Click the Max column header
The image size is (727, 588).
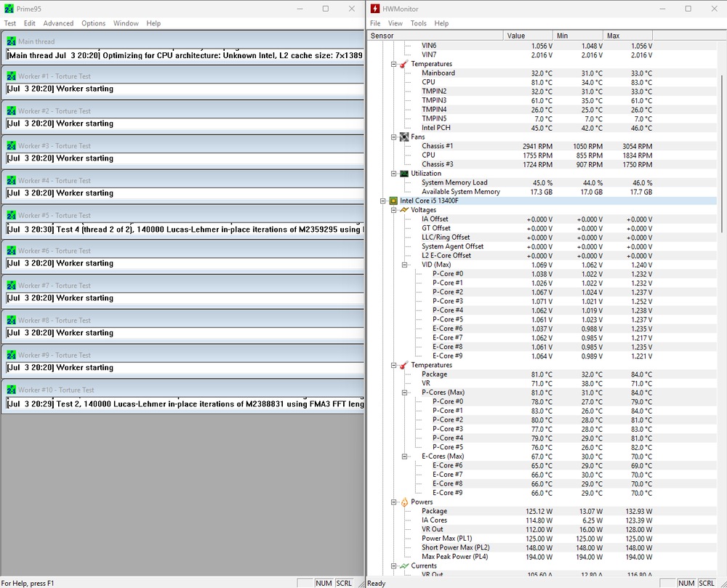point(628,36)
